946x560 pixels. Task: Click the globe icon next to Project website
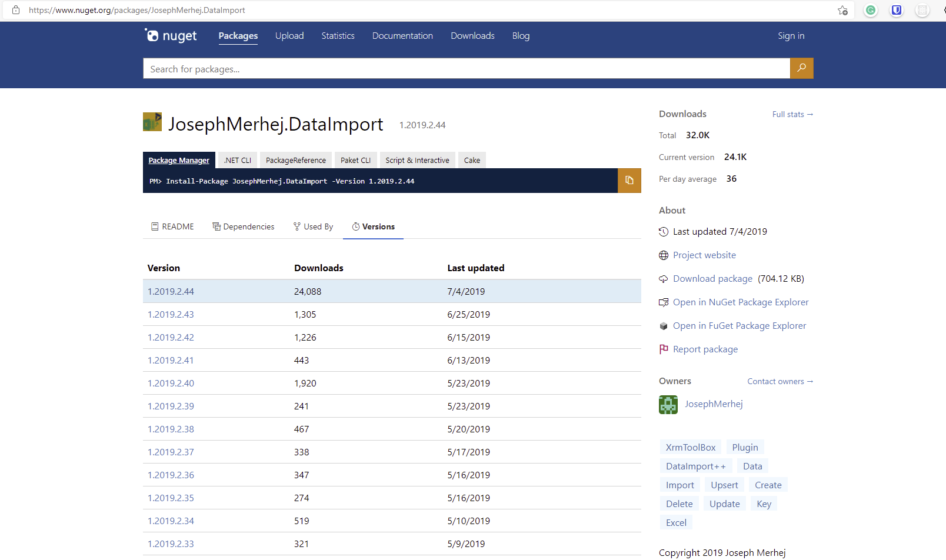click(x=664, y=255)
